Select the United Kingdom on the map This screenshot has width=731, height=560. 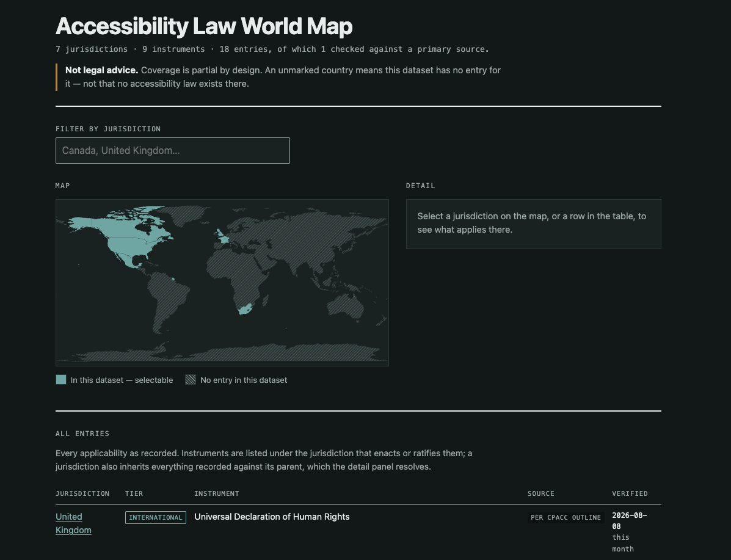coord(219,235)
